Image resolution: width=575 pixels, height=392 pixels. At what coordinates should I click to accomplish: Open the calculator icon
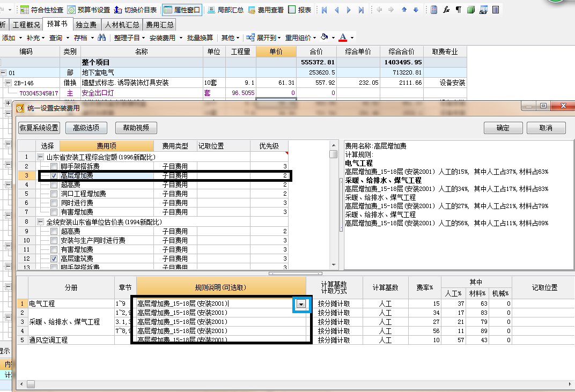[434, 10]
